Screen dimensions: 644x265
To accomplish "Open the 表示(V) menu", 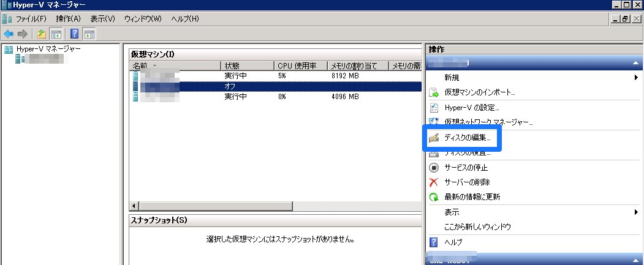I will [103, 19].
